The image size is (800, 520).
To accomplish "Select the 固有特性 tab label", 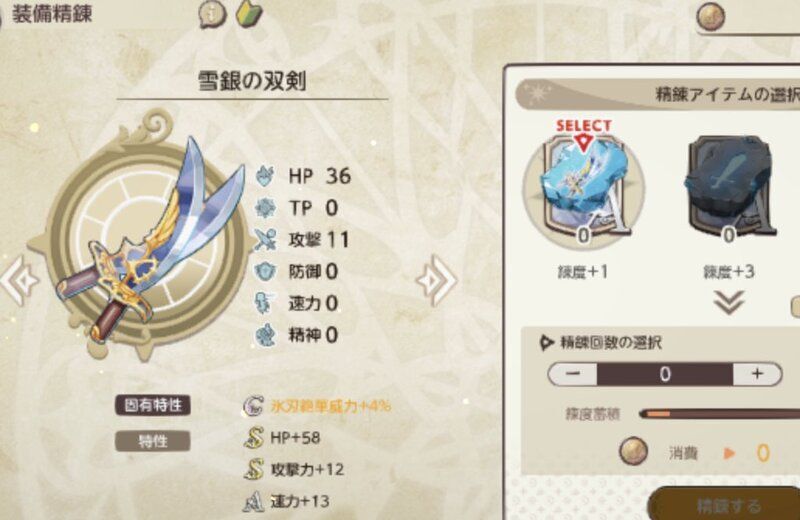I will (x=153, y=405).
